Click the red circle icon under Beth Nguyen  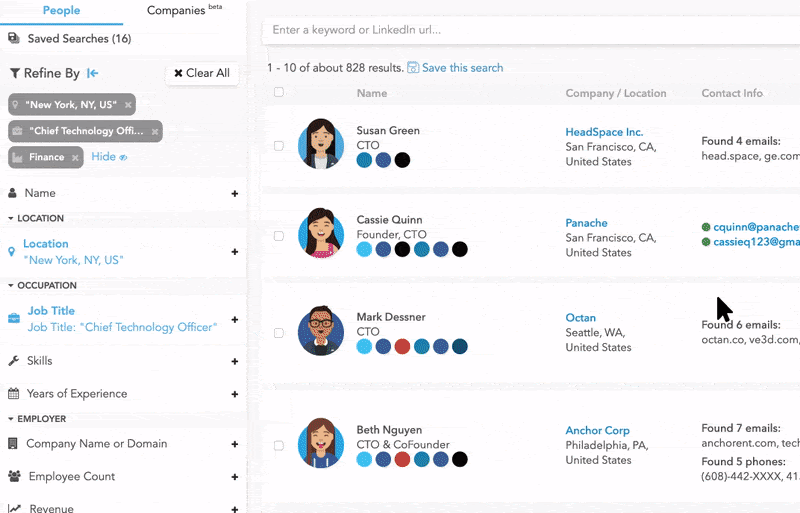pos(403,459)
